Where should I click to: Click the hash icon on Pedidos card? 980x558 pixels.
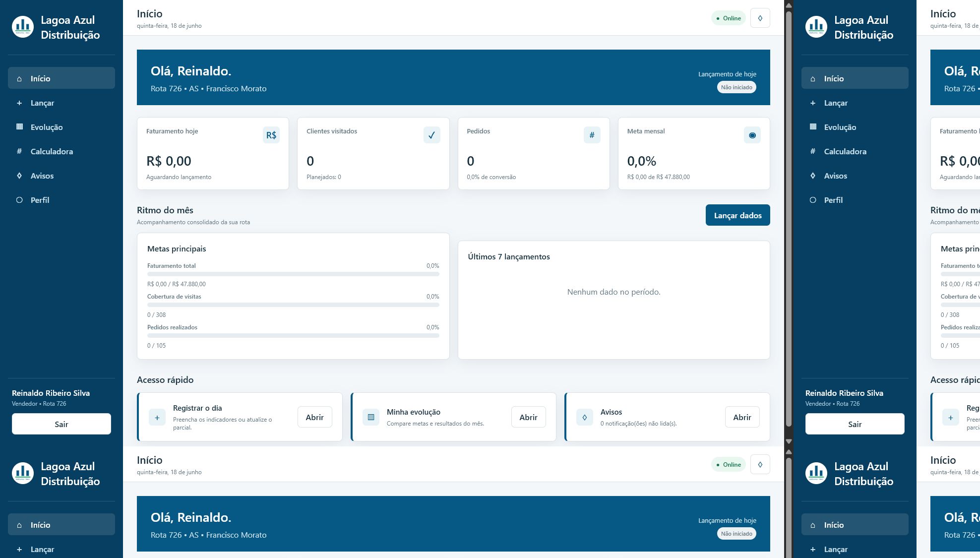(592, 135)
